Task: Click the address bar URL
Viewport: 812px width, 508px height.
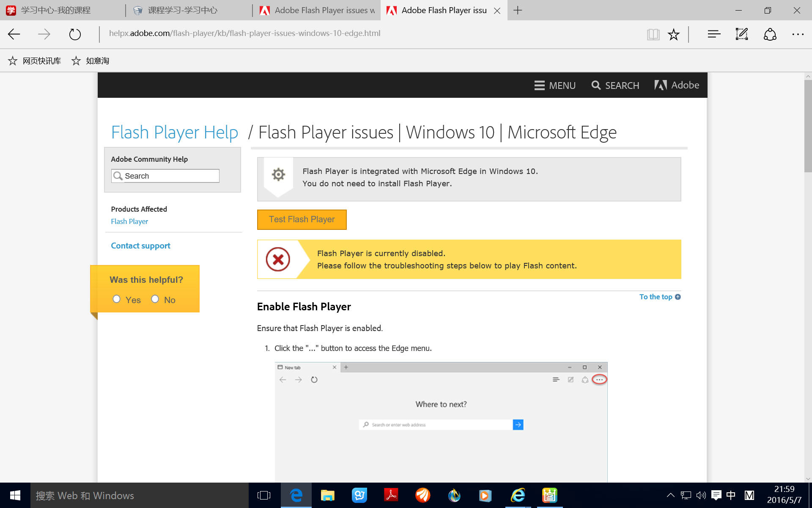Action: tap(244, 33)
